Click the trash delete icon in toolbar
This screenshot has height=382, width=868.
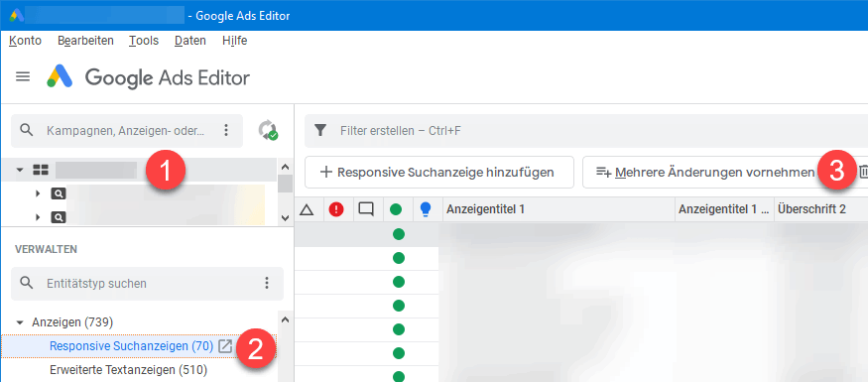864,173
